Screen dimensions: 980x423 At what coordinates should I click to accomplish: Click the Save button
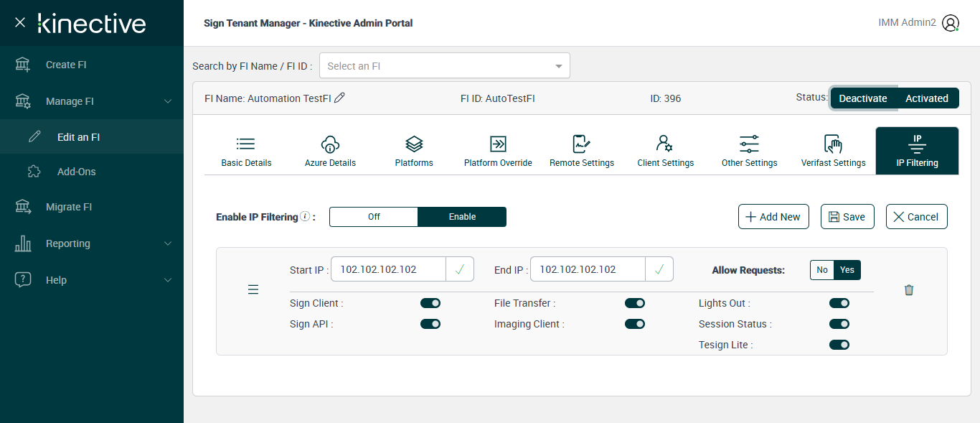pos(847,217)
